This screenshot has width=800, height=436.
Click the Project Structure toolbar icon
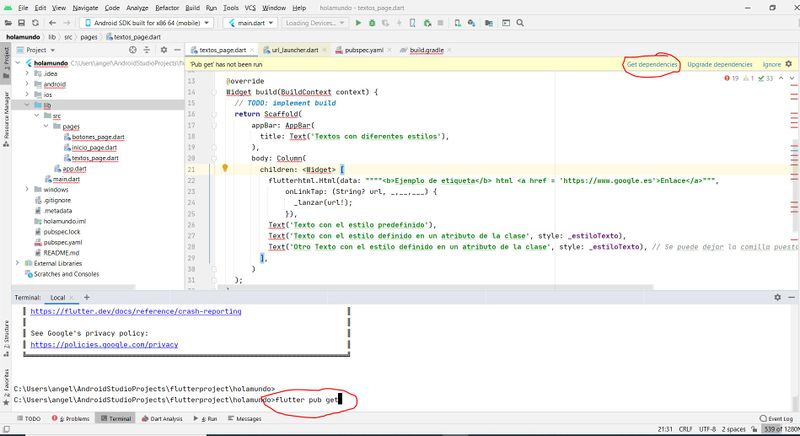pos(489,23)
